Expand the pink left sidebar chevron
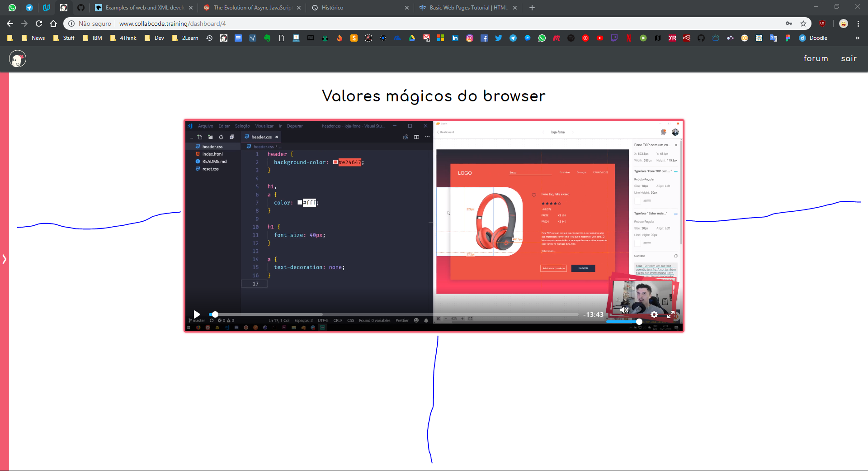 click(x=5, y=259)
